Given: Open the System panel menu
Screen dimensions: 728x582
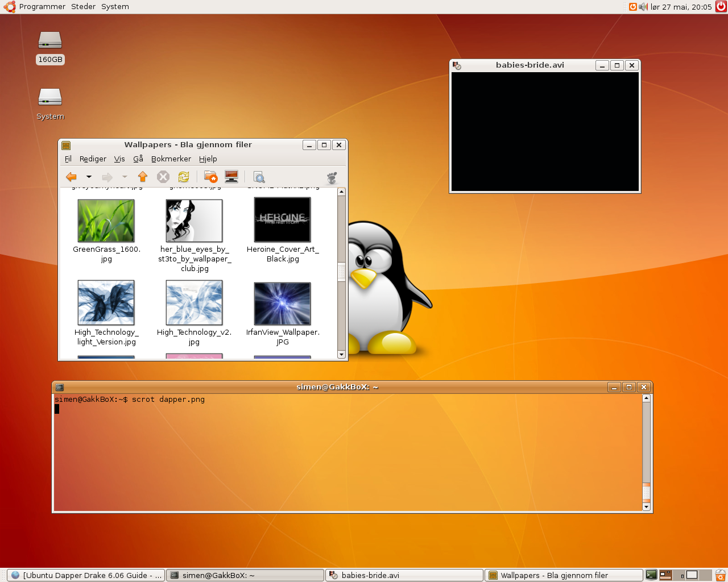Looking at the screenshot, I should (115, 7).
